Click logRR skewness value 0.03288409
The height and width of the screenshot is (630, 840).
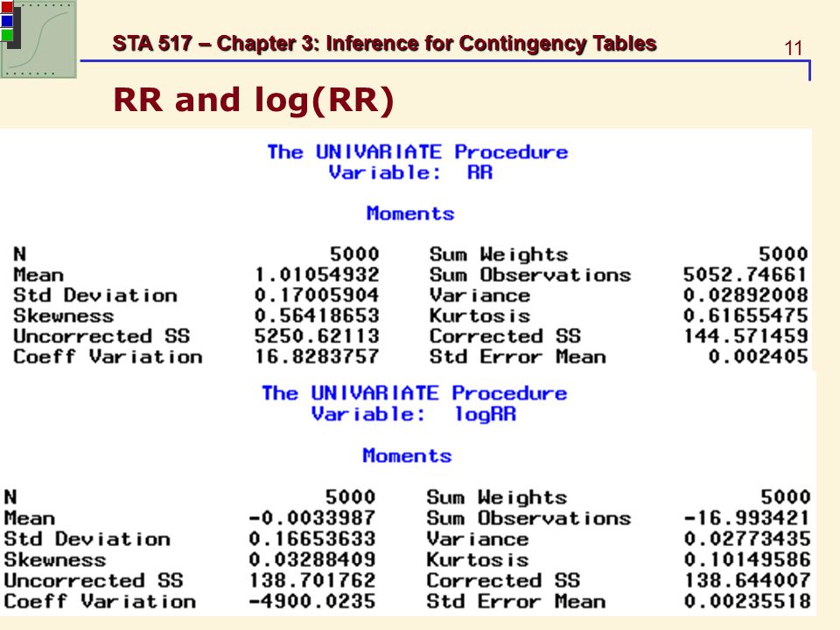point(311,560)
